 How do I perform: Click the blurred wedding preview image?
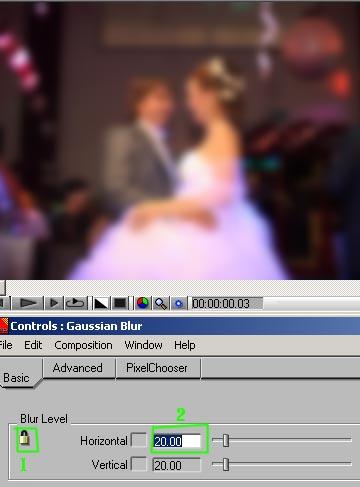[x=180, y=140]
